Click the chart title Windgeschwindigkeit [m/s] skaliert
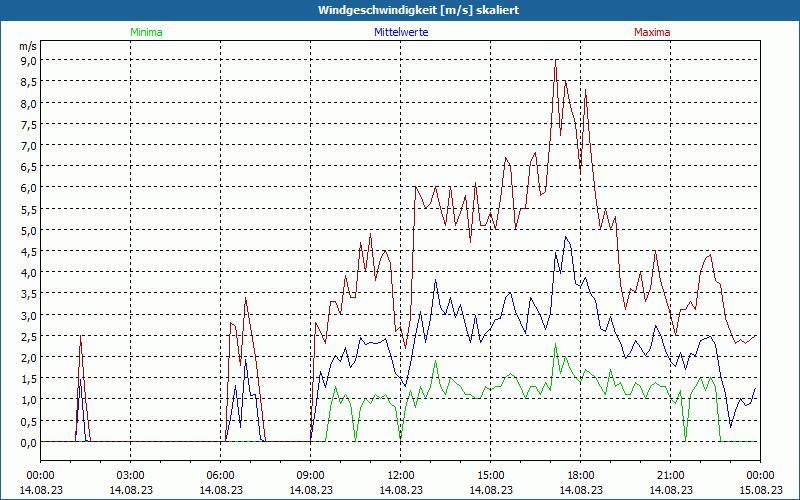 pyautogui.click(x=419, y=10)
